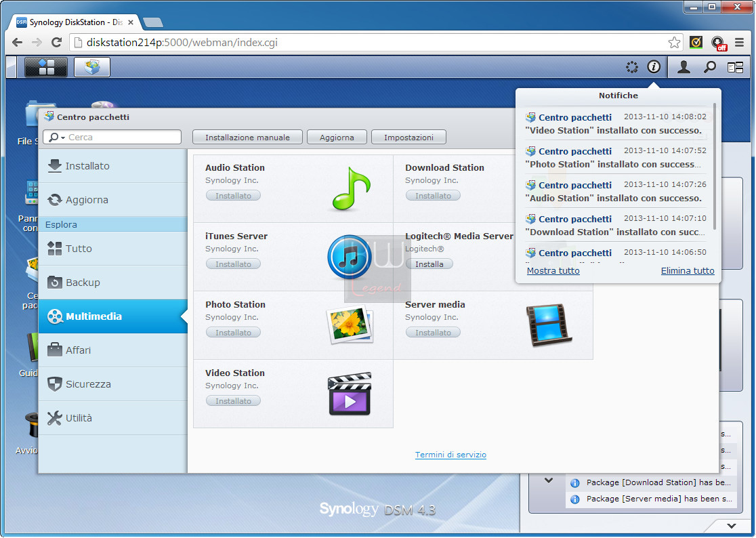Screen dimensions: 756x538
Task: Open the Audio Station installed notification
Action: click(616, 191)
